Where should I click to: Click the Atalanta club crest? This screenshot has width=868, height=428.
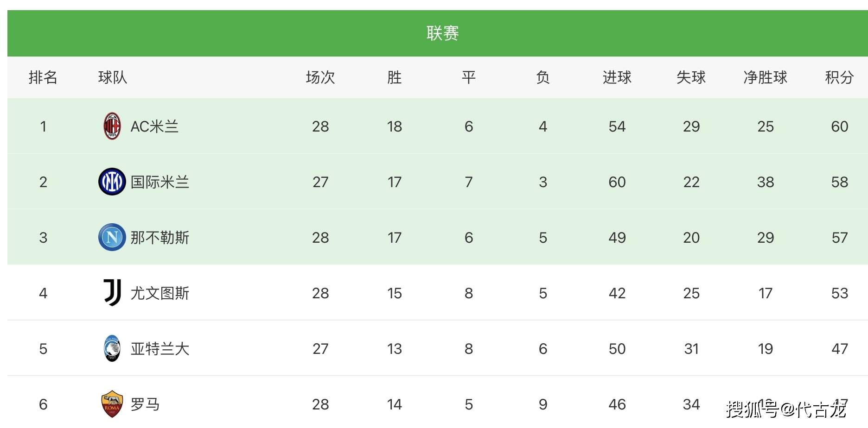tap(112, 348)
